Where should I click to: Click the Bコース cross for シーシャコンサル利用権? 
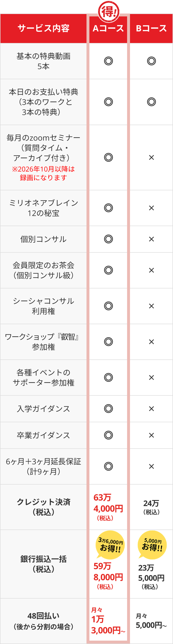pyautogui.click(x=151, y=306)
